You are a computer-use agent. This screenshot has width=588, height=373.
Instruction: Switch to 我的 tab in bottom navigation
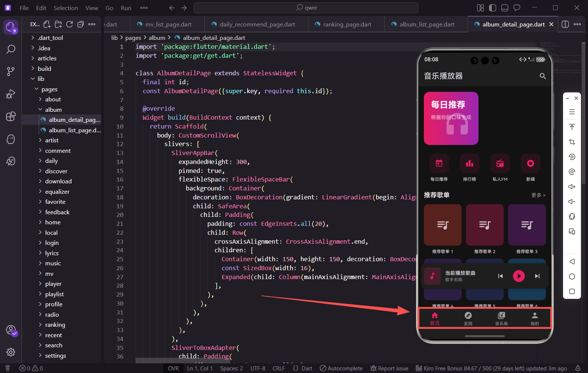[x=535, y=319]
